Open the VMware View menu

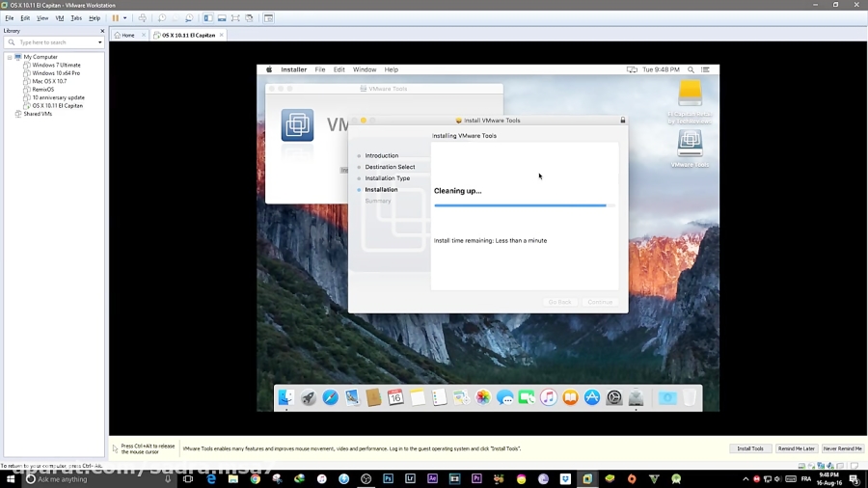[42, 18]
